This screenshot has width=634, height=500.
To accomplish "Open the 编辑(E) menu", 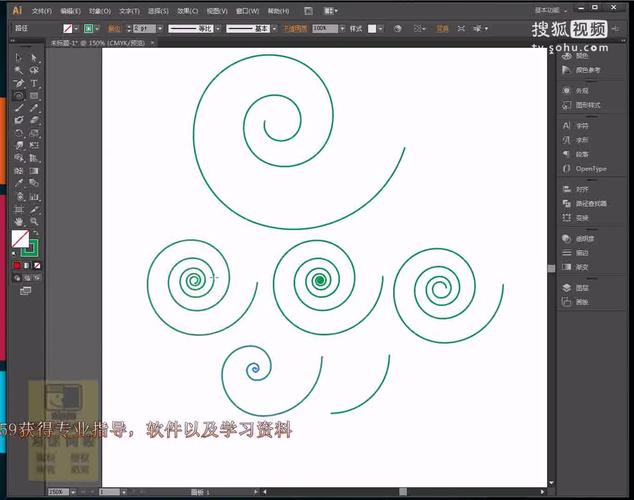I will click(x=70, y=11).
